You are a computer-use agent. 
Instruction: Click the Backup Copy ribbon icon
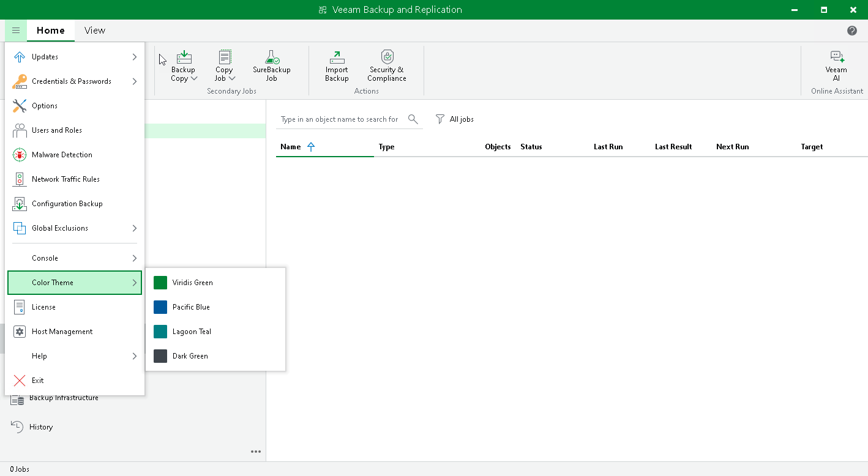(x=184, y=57)
